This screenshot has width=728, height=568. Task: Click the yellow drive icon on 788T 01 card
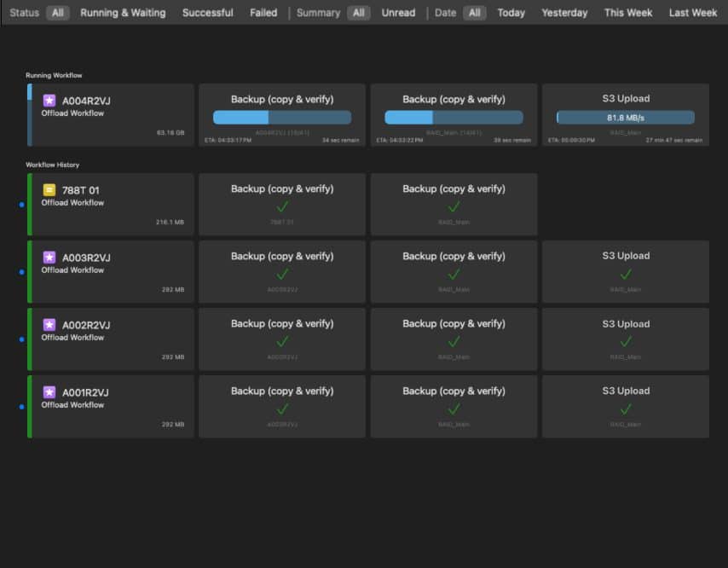tap(49, 191)
